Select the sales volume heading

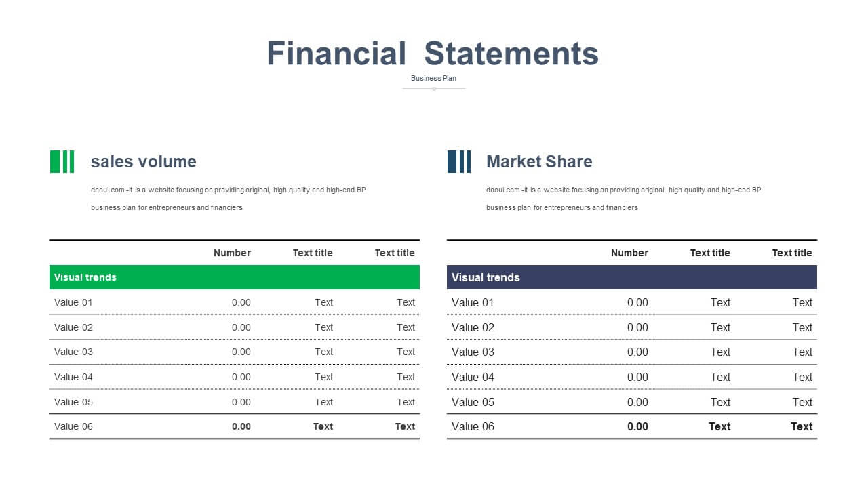[x=144, y=161]
